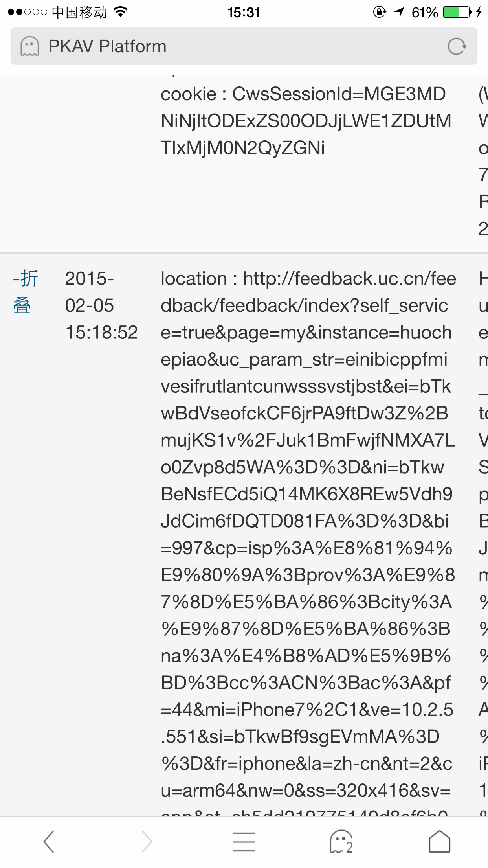Image resolution: width=488 pixels, height=868 pixels.
Task: Tap the Wi-Fi icon in status bar
Action: tap(121, 12)
